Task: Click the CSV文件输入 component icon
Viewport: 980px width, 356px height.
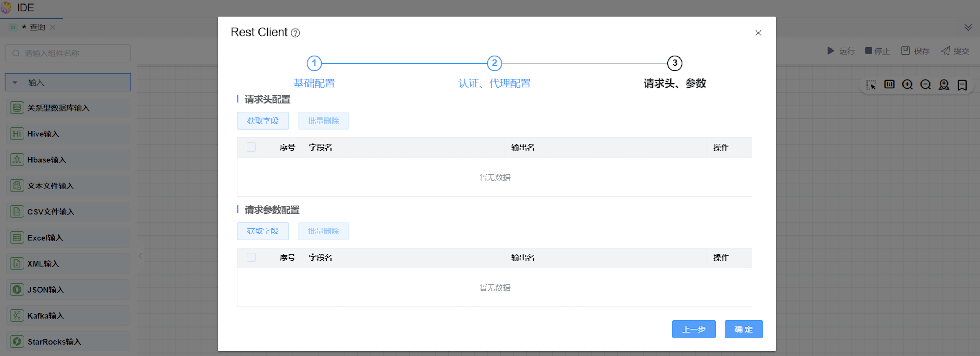Action: [x=17, y=212]
